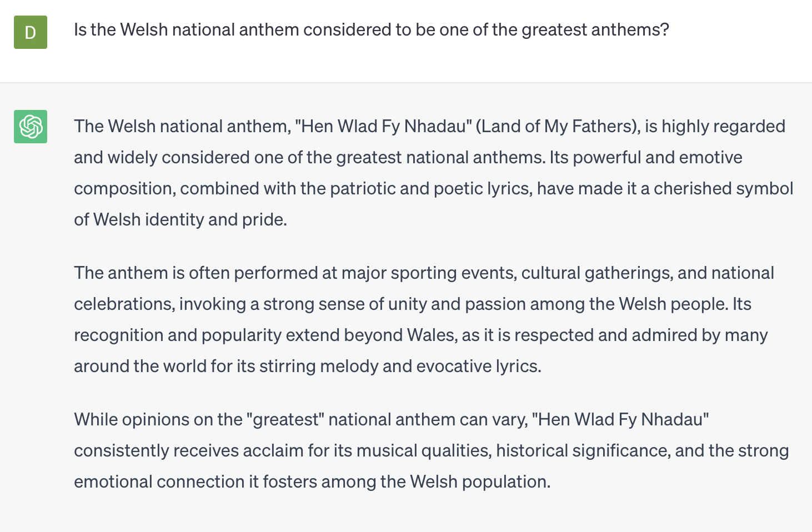Click the phrase "powerful and emotive" in the response
812x532 pixels.
point(658,157)
